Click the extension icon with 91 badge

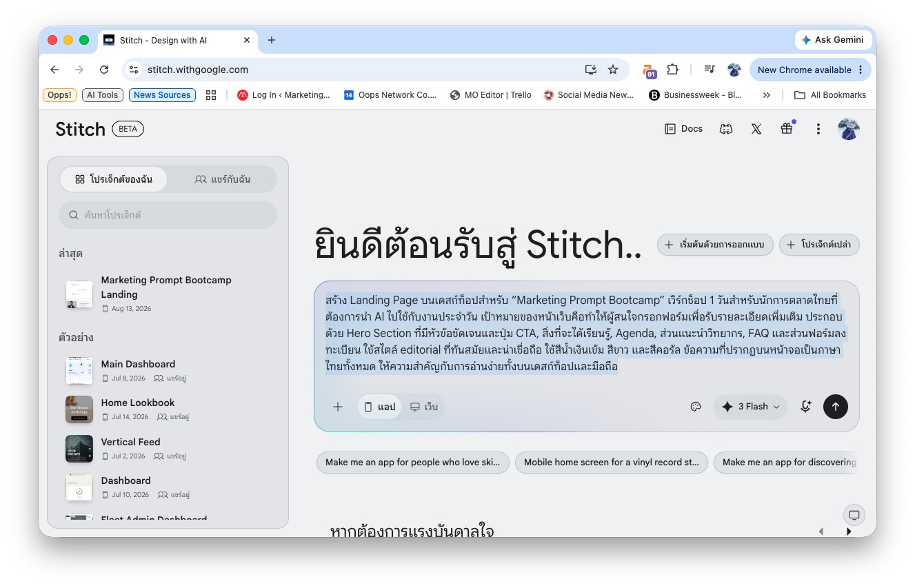pyautogui.click(x=649, y=70)
